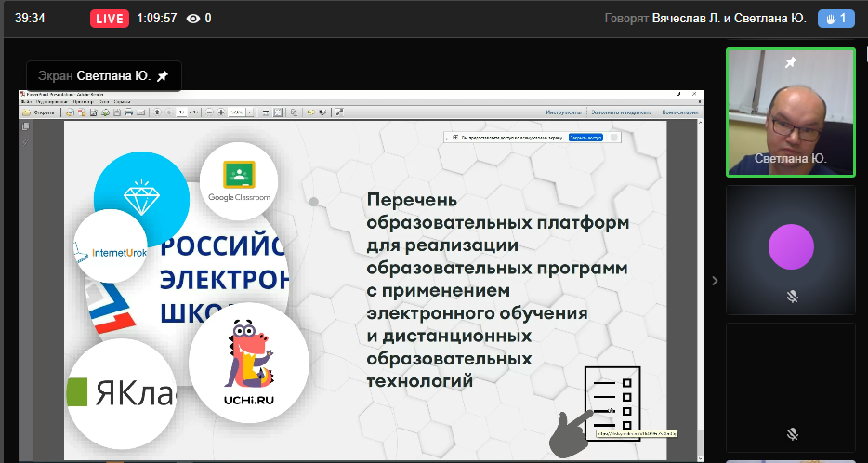Click the full screen mode icon
The width and height of the screenshot is (868, 463).
click(339, 112)
